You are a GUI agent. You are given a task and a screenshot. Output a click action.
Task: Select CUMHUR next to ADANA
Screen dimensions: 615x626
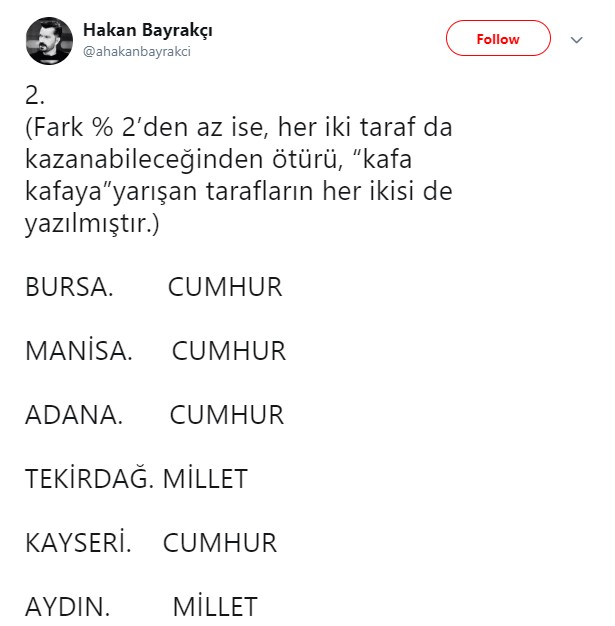pyautogui.click(x=227, y=415)
